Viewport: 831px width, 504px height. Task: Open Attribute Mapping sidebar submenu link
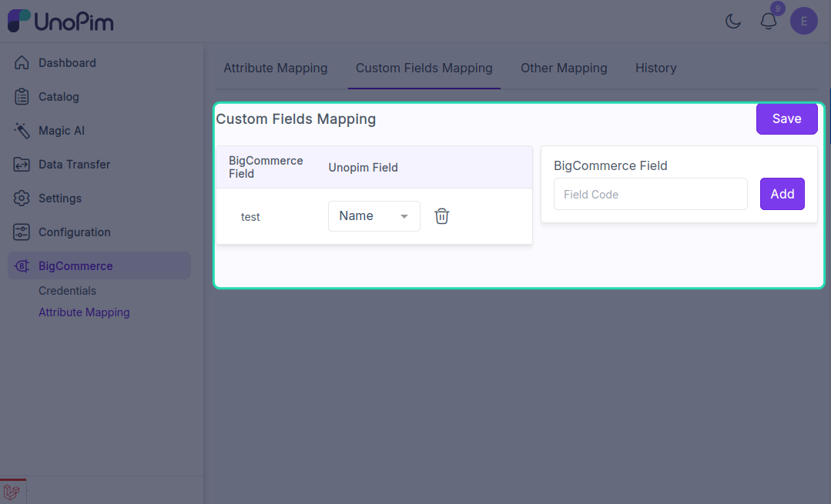[x=84, y=312]
